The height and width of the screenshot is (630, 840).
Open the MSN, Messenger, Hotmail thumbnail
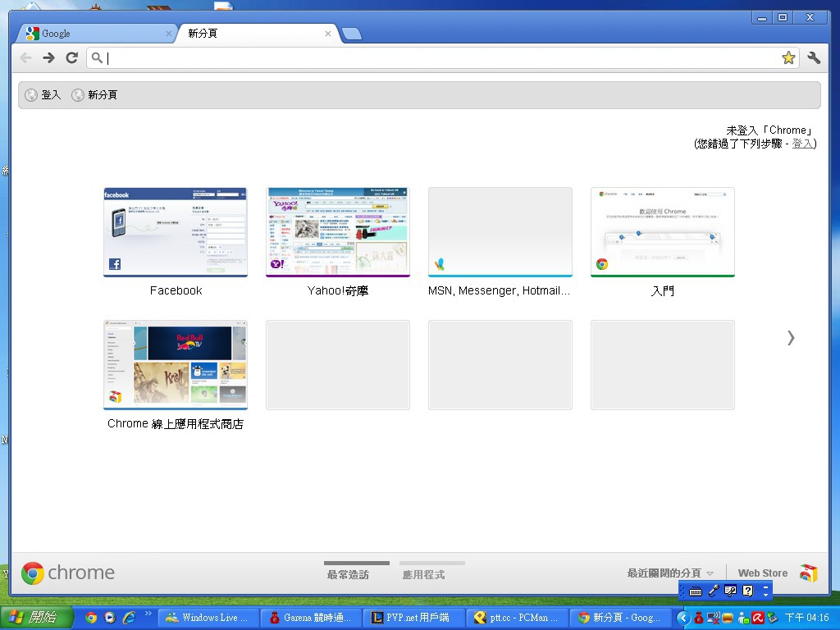(500, 232)
